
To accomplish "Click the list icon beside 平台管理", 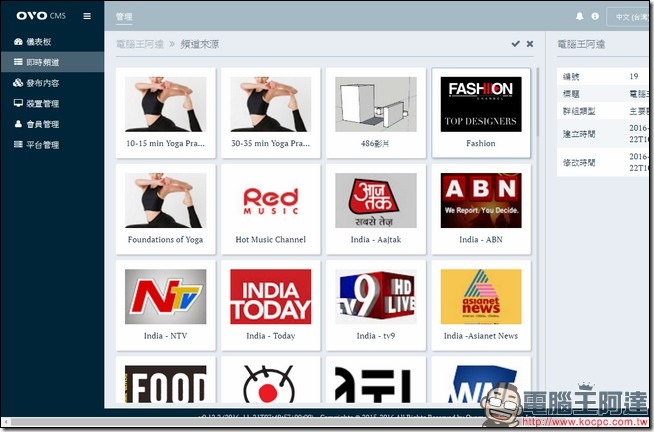I will [x=18, y=144].
